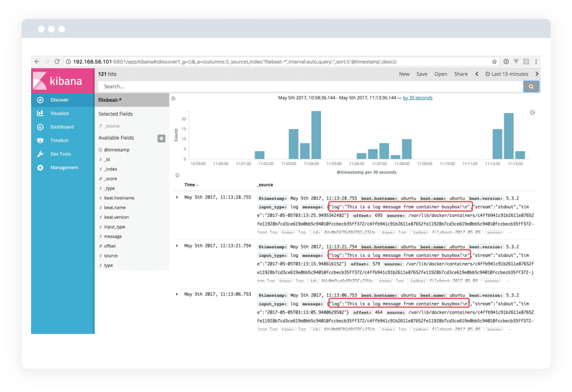This screenshot has width=572, height=392.
Task: Click the Kibana logo
Action: click(63, 80)
